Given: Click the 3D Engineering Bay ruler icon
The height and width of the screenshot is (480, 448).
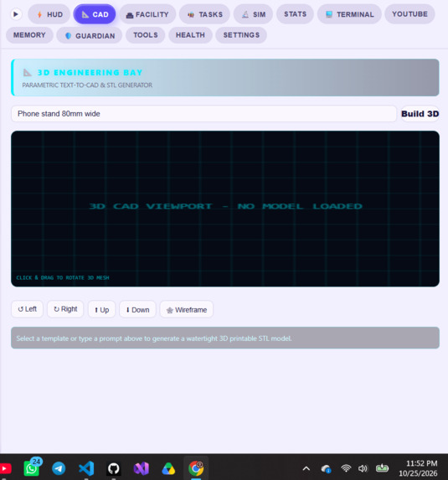Looking at the screenshot, I should (28, 73).
